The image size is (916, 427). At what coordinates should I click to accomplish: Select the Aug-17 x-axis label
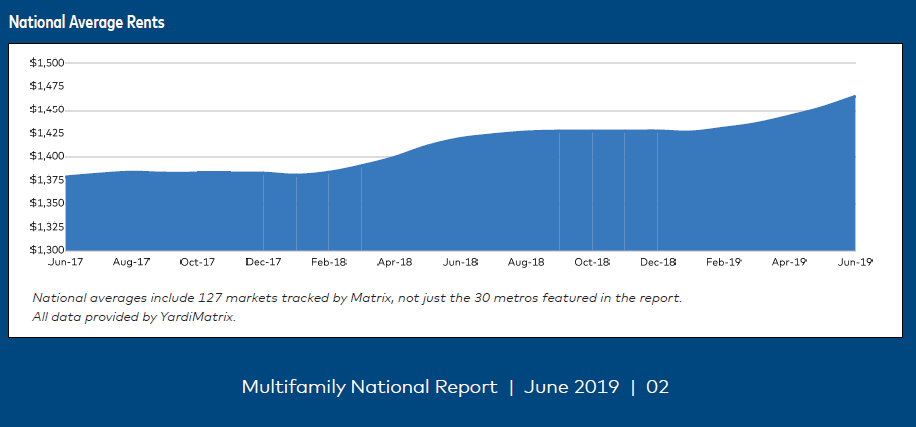point(131,262)
